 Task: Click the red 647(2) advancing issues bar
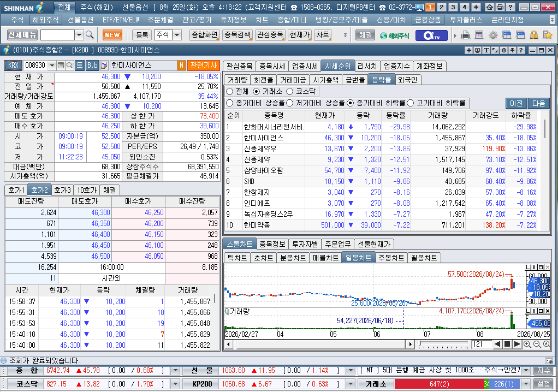pos(439,384)
